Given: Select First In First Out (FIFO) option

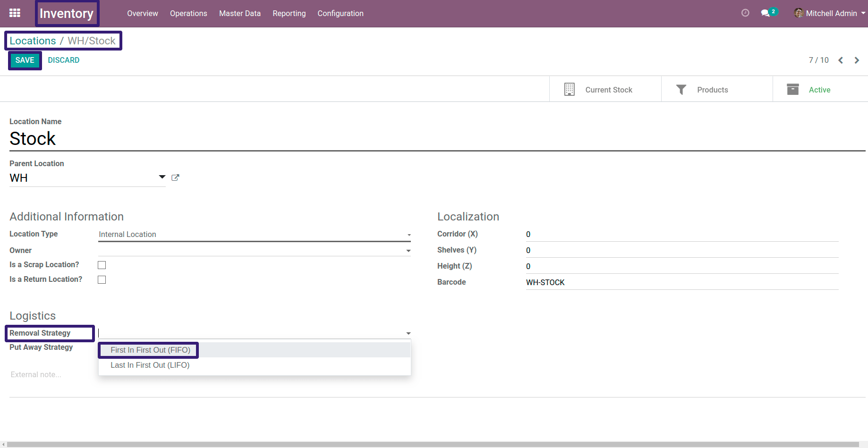Looking at the screenshot, I should (x=255, y=350).
